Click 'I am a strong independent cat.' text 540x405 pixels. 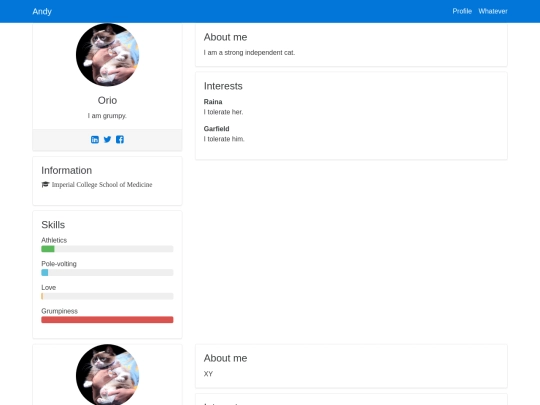pos(249,53)
